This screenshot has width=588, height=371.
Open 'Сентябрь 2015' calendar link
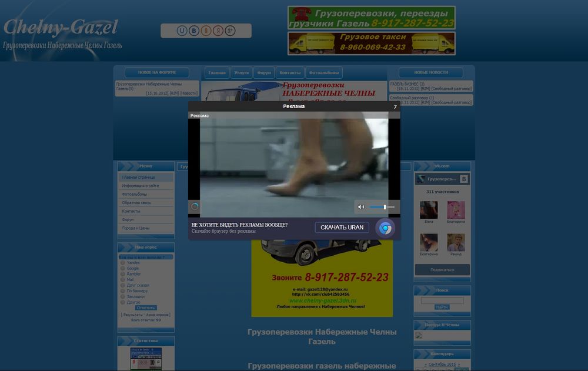click(x=442, y=365)
